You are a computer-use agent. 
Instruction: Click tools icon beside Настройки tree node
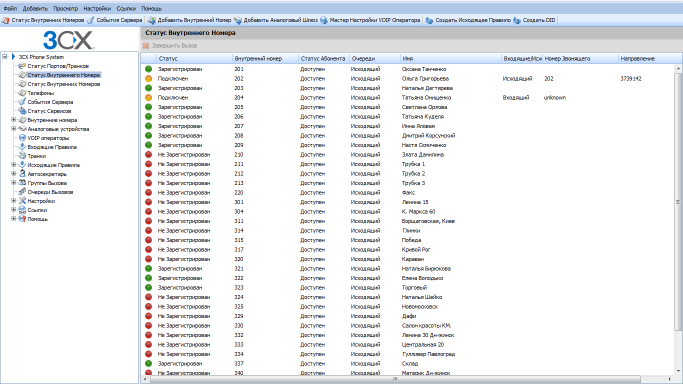[x=22, y=201]
